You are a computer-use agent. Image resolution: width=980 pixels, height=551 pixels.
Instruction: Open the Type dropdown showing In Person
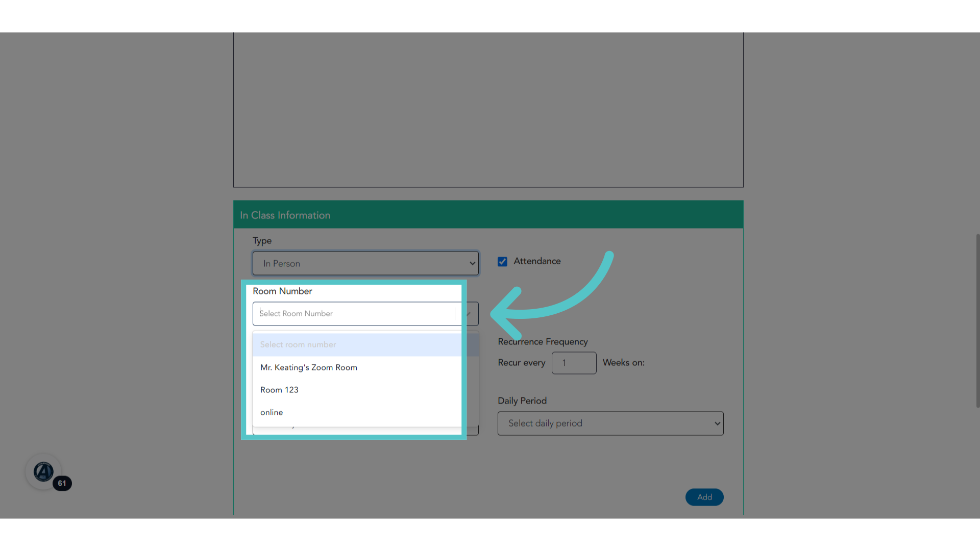(x=365, y=263)
